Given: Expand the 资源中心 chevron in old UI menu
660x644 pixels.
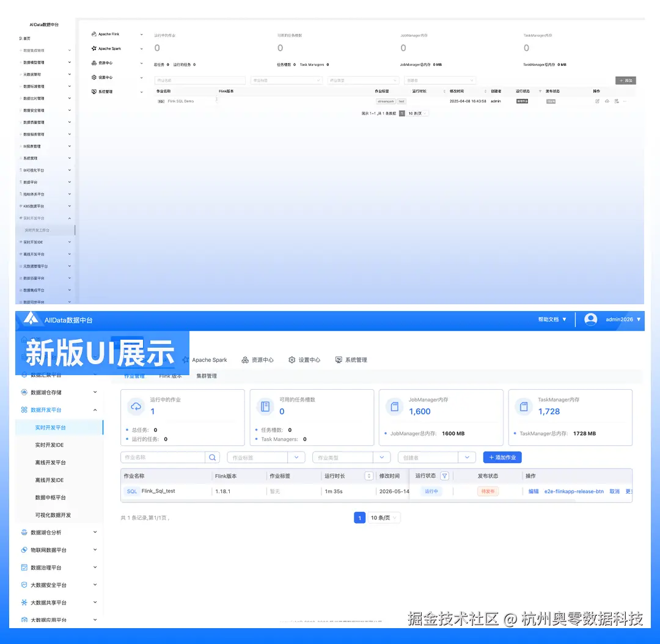Looking at the screenshot, I should [141, 63].
